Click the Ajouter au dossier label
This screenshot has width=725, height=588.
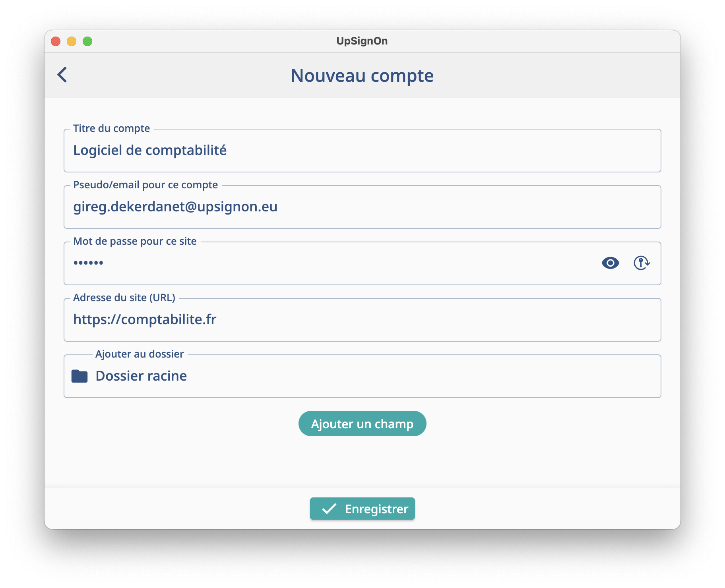(x=140, y=354)
